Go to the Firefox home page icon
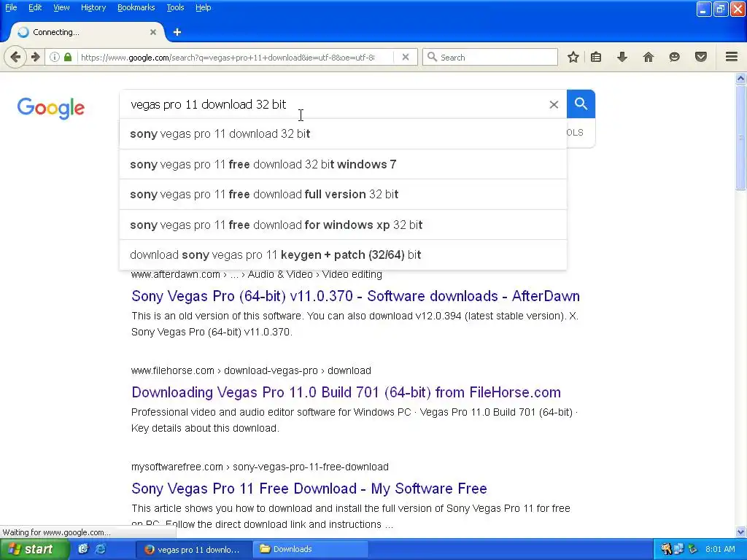 pos(648,57)
